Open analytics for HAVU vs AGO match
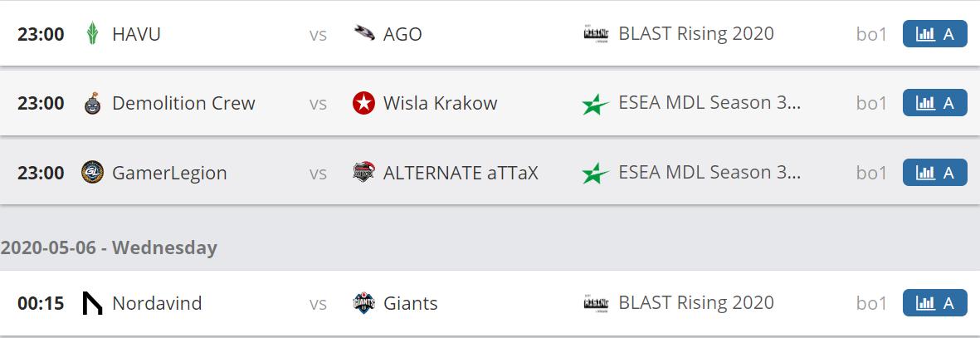 (934, 34)
